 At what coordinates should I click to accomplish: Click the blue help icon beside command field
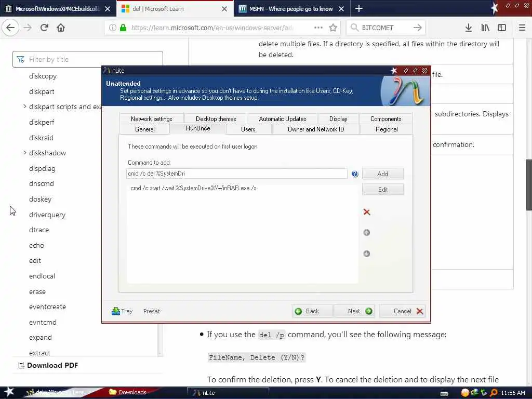(x=355, y=174)
